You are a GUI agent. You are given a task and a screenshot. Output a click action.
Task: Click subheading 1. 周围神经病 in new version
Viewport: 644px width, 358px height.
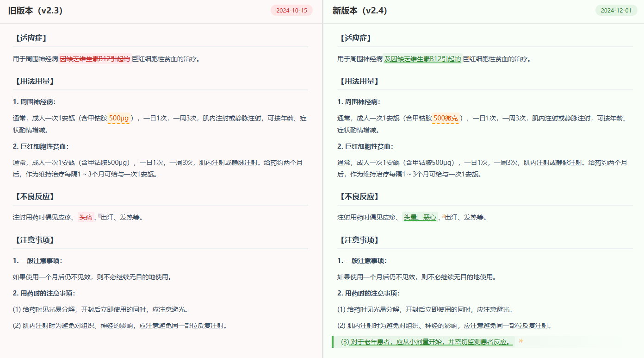tap(359, 102)
